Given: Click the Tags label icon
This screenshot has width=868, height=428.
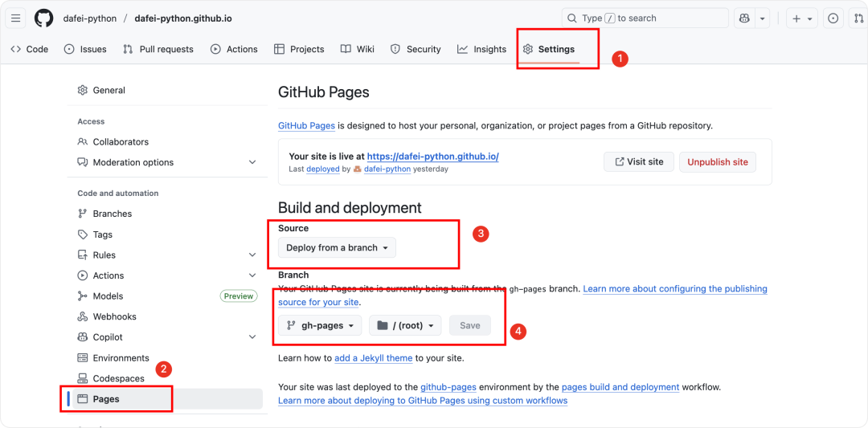Looking at the screenshot, I should 83,234.
